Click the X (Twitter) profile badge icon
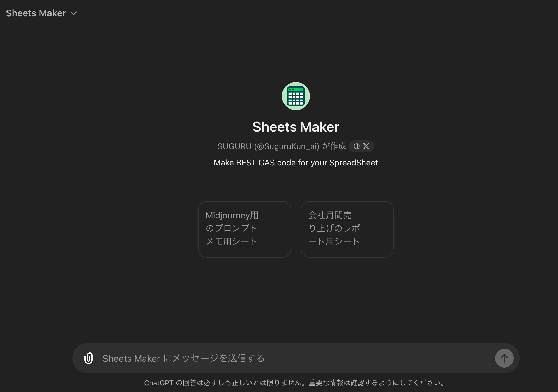 [x=366, y=146]
